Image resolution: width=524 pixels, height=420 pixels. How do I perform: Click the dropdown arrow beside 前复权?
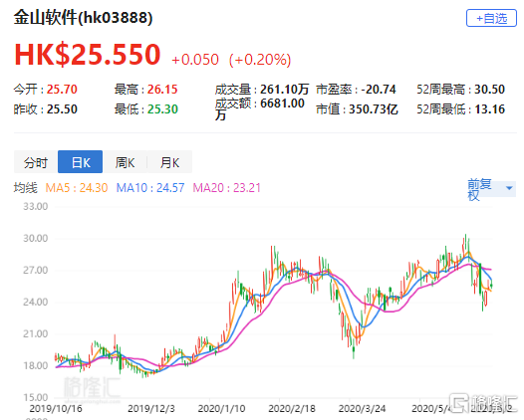509,188
